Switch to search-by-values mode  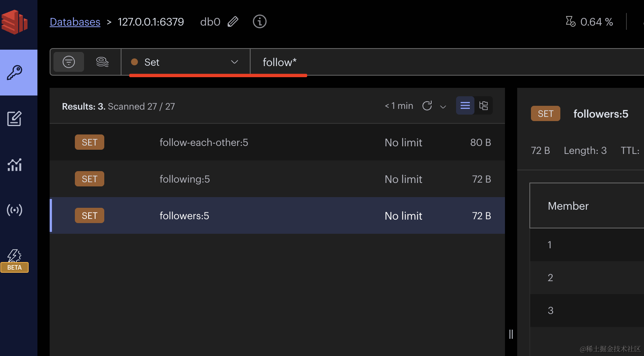pos(102,62)
